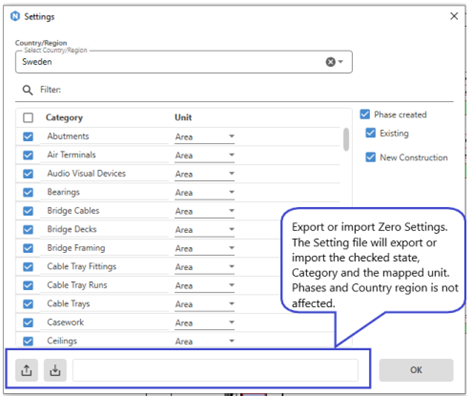472x396 pixels.
Task: Uncheck the Abutments category checkbox
Action: click(x=28, y=136)
